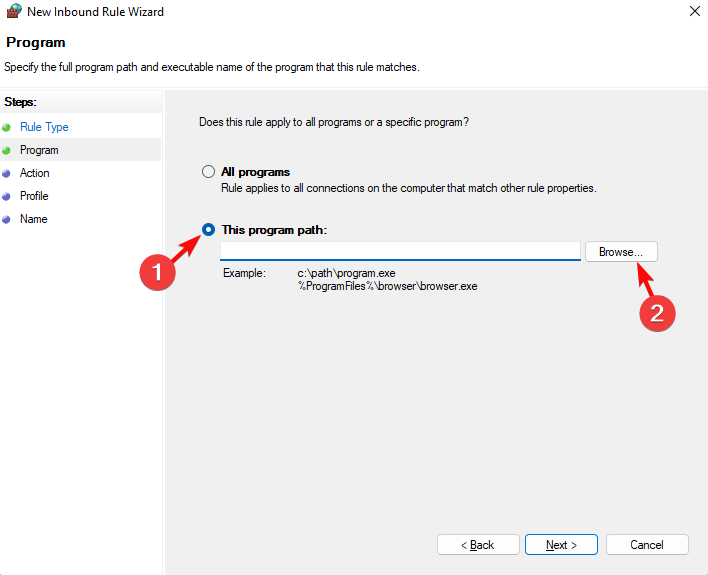The height and width of the screenshot is (575, 708).
Task: Click the green bullet beside Program step
Action: point(7,150)
